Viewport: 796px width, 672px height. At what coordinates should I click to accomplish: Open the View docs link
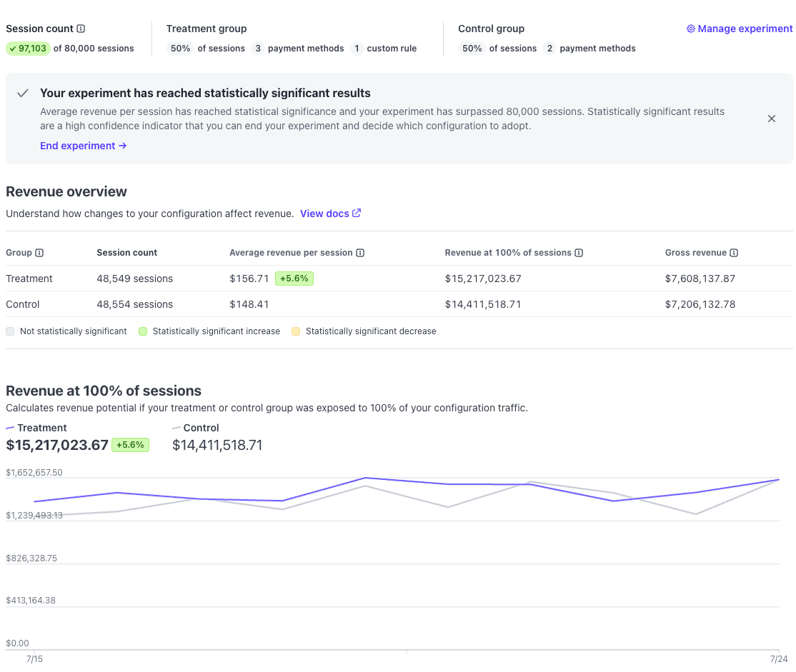(324, 214)
